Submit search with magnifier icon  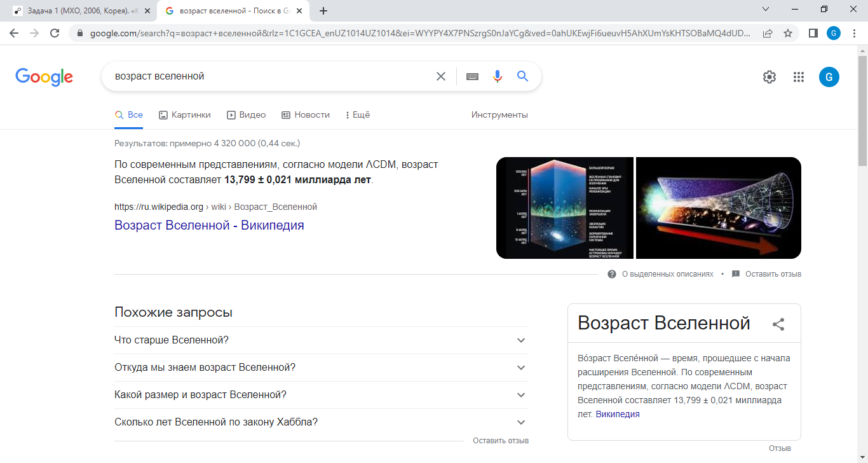(x=523, y=76)
